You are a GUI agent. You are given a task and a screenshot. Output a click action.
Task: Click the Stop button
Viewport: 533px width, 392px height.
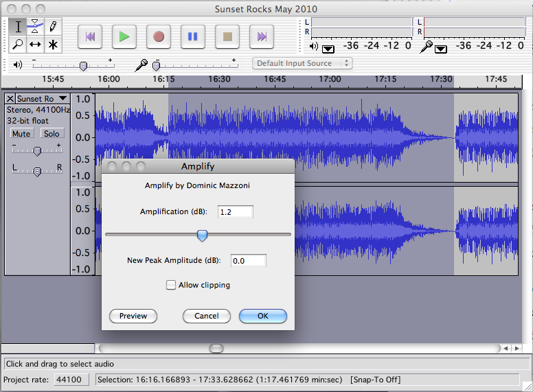227,36
